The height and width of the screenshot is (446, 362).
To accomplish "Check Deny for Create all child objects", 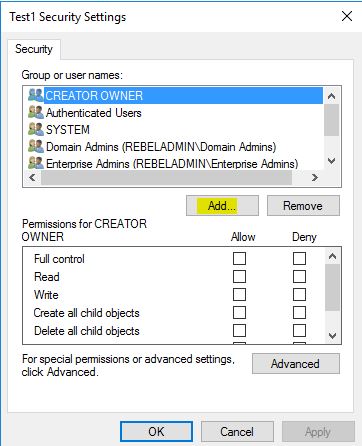I will 299,312.
